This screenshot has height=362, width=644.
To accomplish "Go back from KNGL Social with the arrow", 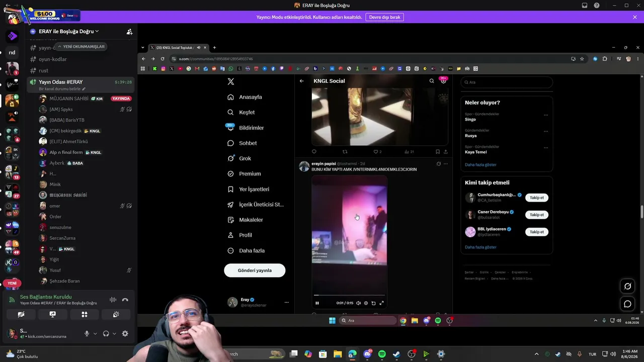I will click(x=301, y=81).
